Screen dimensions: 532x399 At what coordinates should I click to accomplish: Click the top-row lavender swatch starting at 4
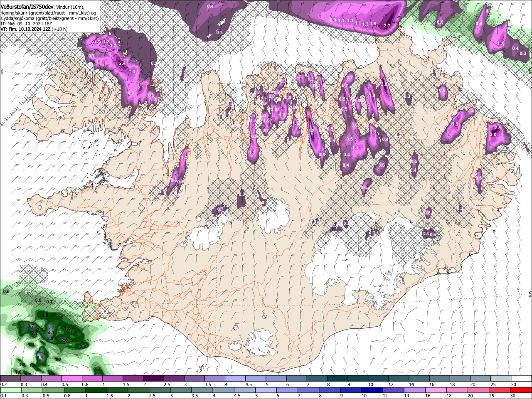234,378
